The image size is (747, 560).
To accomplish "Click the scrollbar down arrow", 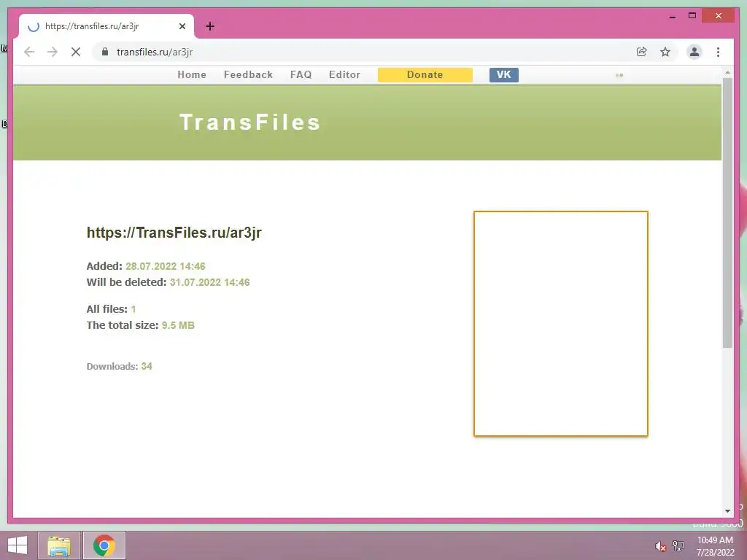I will 727,511.
